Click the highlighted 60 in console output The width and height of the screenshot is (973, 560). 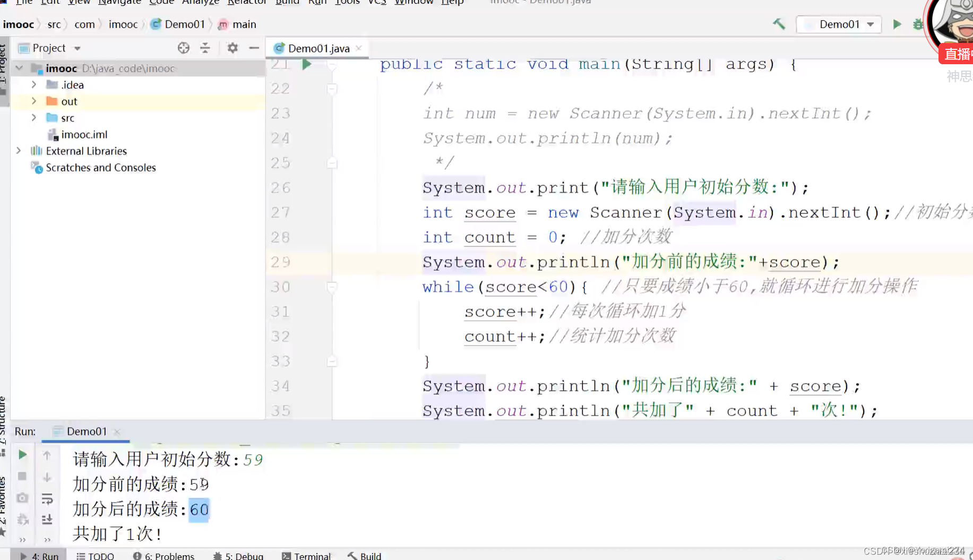click(199, 510)
